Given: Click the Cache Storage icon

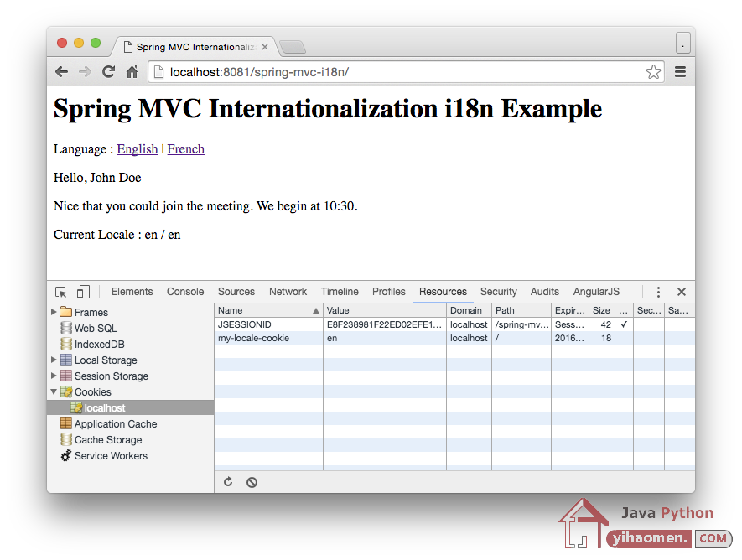Looking at the screenshot, I should pos(66,439).
